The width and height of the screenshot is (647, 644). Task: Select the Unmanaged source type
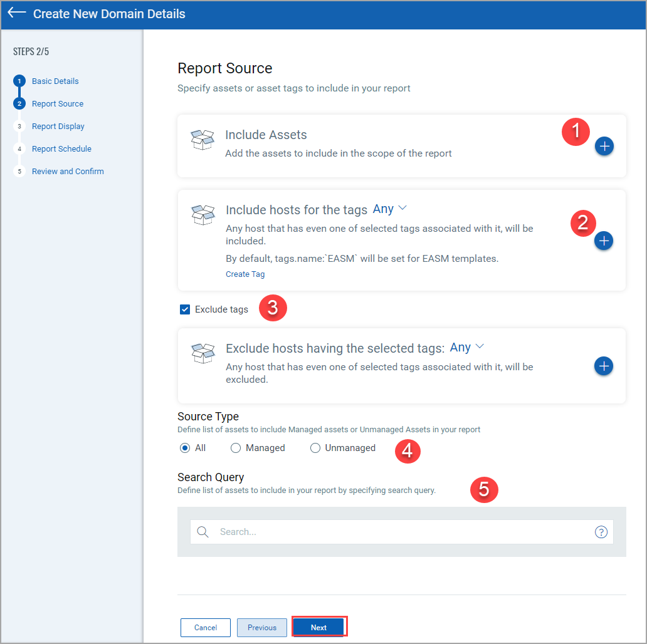[315, 448]
